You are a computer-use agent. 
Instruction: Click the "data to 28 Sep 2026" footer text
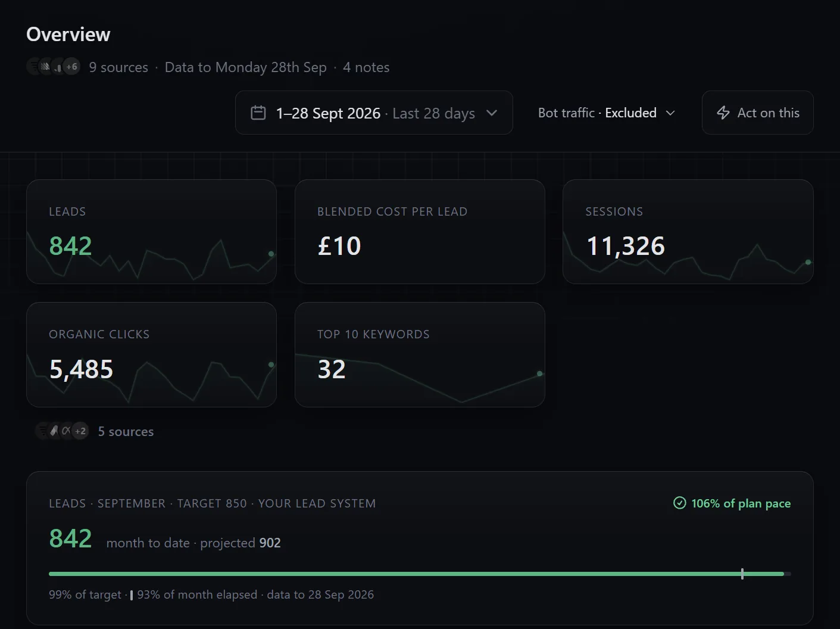point(320,594)
